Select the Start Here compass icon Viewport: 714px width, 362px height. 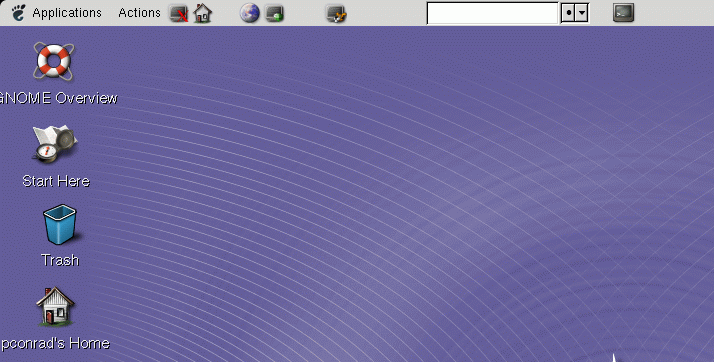point(54,144)
